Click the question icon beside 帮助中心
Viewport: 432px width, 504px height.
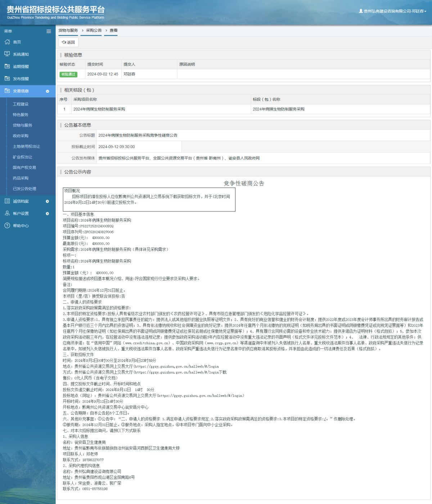[7, 225]
